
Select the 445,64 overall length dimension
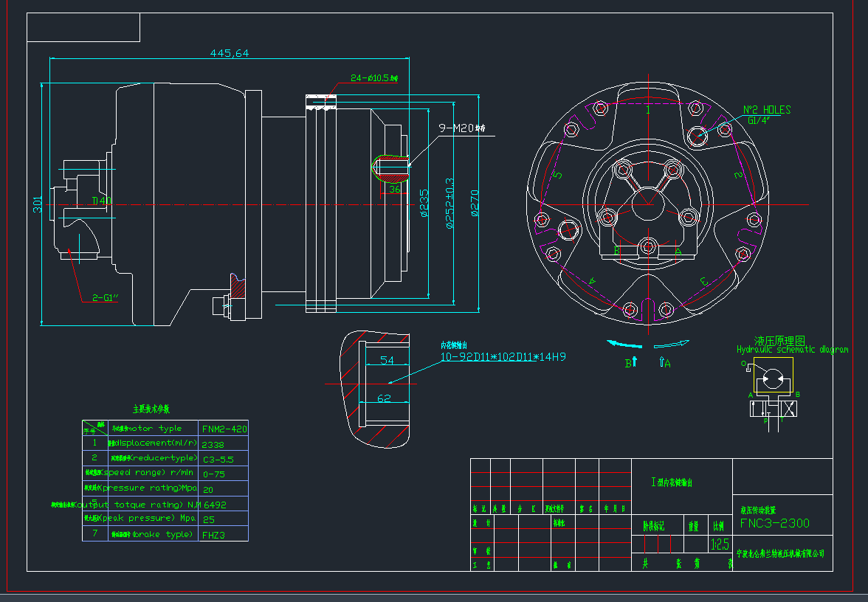[x=229, y=53]
